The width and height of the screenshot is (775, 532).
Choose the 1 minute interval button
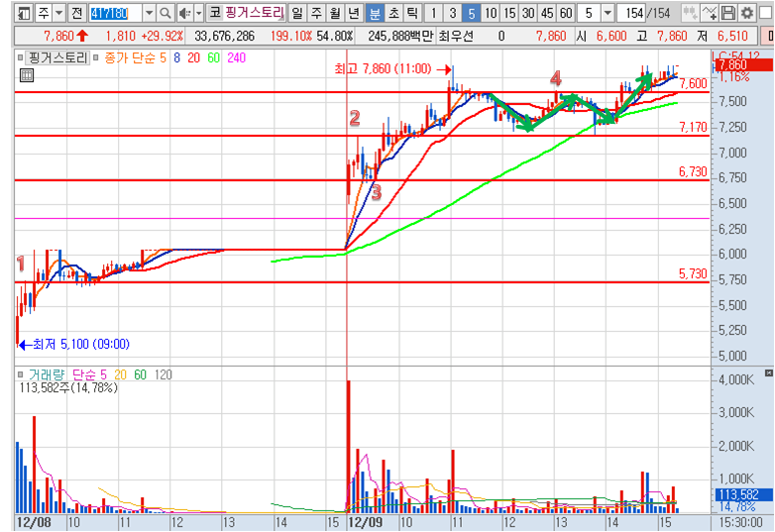pos(433,13)
